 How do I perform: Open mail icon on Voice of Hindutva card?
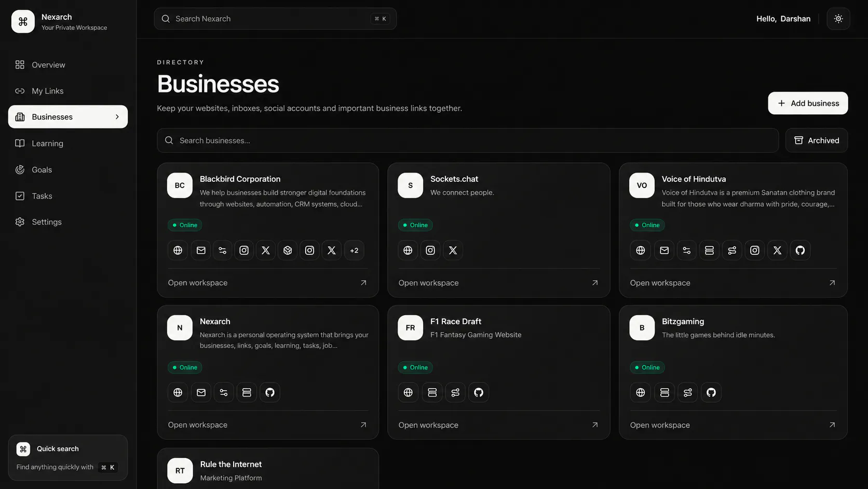click(664, 250)
